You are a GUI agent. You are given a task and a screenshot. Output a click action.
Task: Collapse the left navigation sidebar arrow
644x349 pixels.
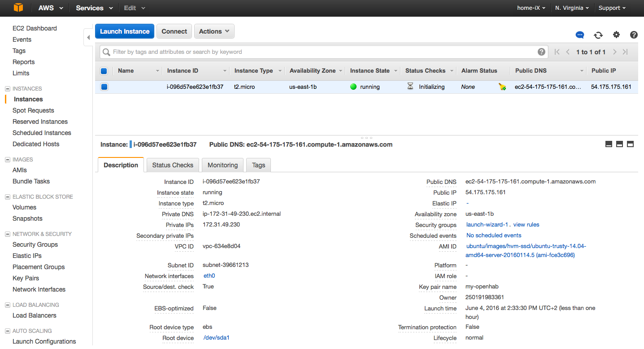coord(88,38)
